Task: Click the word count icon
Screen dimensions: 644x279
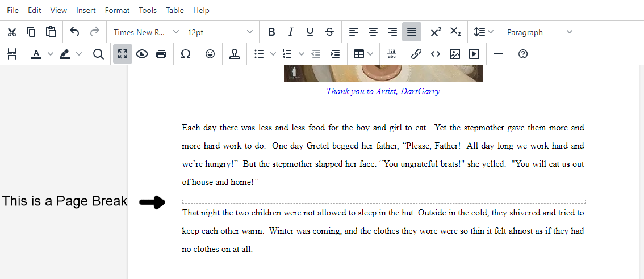Action: 392,54
